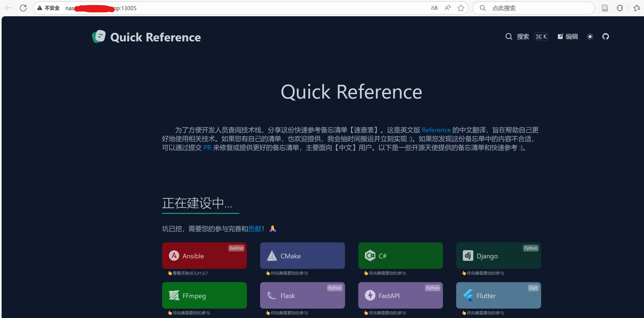Click the Ansible logo icon

(174, 256)
